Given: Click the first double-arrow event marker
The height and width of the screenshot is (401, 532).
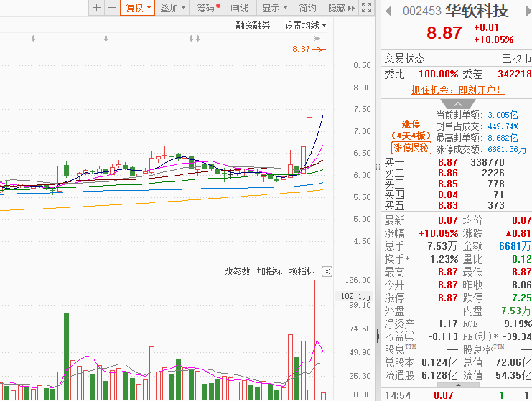Looking at the screenshot, I should [x=33, y=38].
